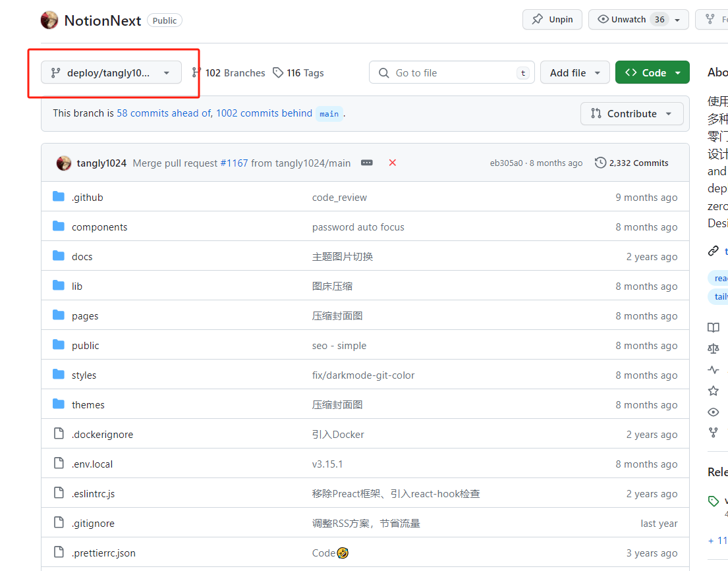Image resolution: width=728 pixels, height=571 pixels.
Task: Click the tag icon beside 116 Tags
Action: 278,72
